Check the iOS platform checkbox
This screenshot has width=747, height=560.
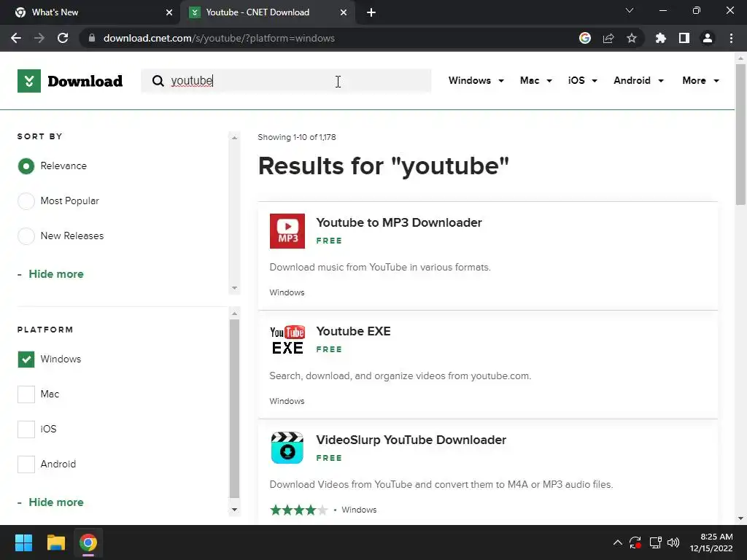coord(26,429)
